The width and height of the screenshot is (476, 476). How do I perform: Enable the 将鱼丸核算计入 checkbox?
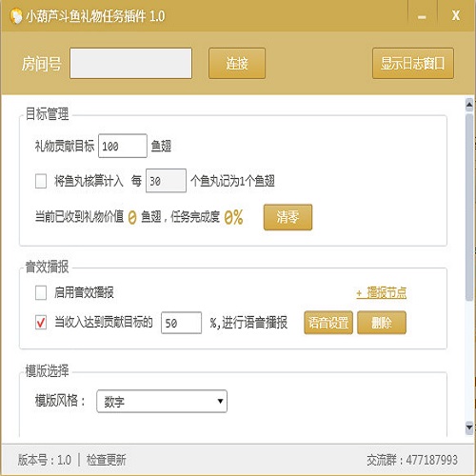(41, 181)
